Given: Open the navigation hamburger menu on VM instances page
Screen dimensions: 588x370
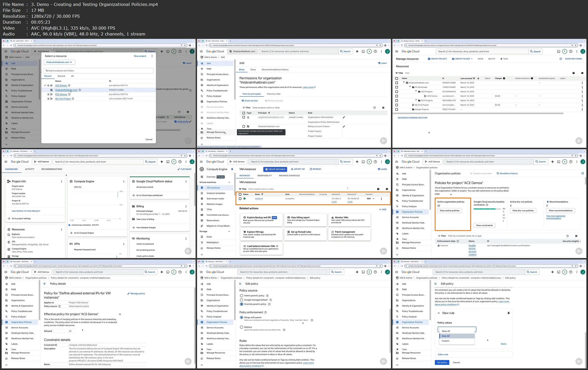Looking at the screenshot, I should 201,162.
